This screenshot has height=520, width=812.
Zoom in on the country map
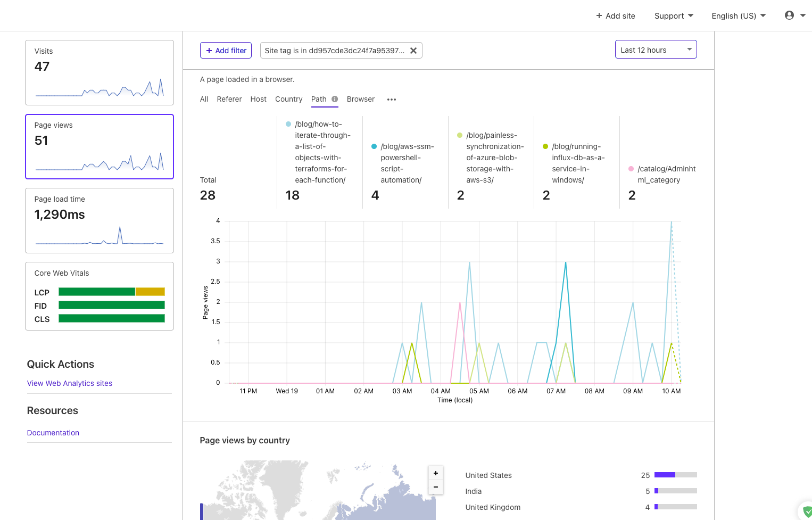435,473
